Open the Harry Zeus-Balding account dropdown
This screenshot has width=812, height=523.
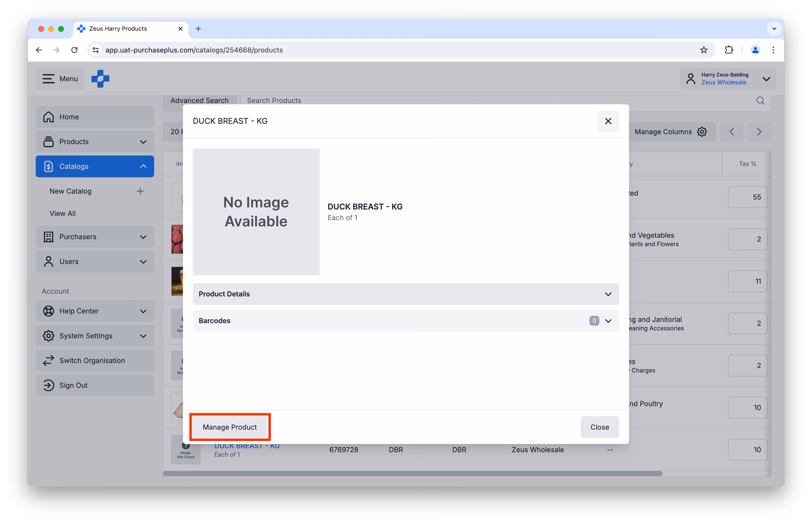(x=728, y=79)
